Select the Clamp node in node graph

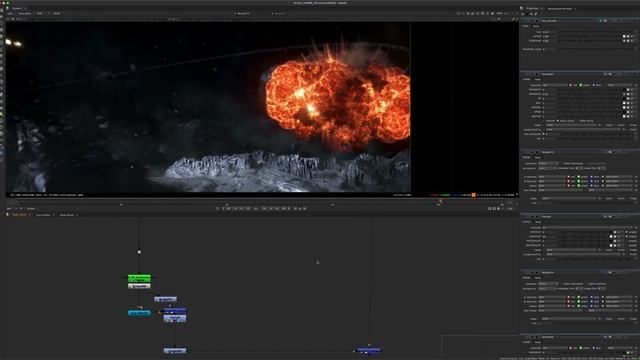tap(175, 318)
